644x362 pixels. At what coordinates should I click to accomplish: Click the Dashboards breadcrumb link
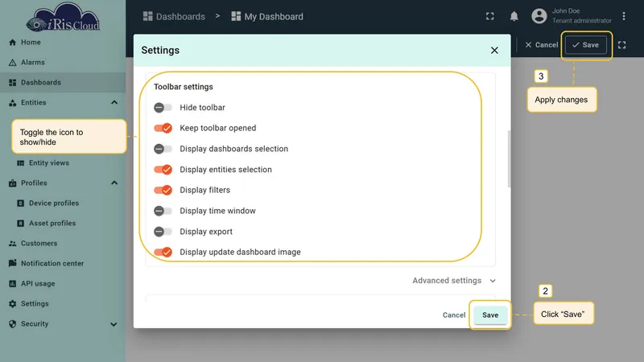174,16
